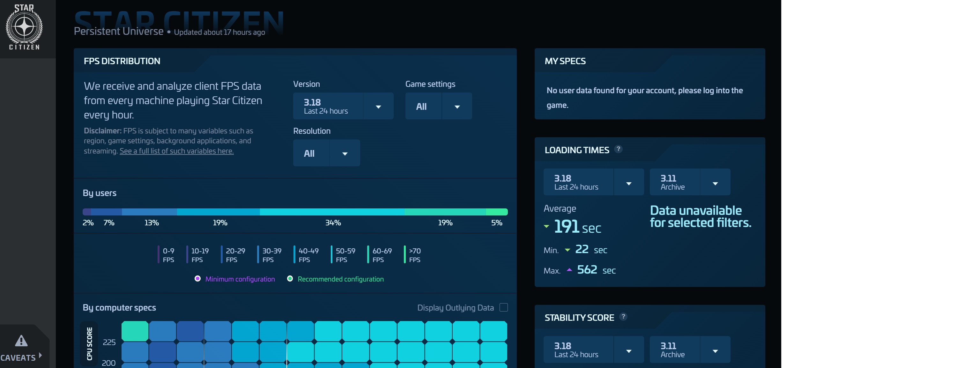This screenshot has height=368, width=980.
Task: Select the >70 FPS legend entry
Action: click(414, 255)
